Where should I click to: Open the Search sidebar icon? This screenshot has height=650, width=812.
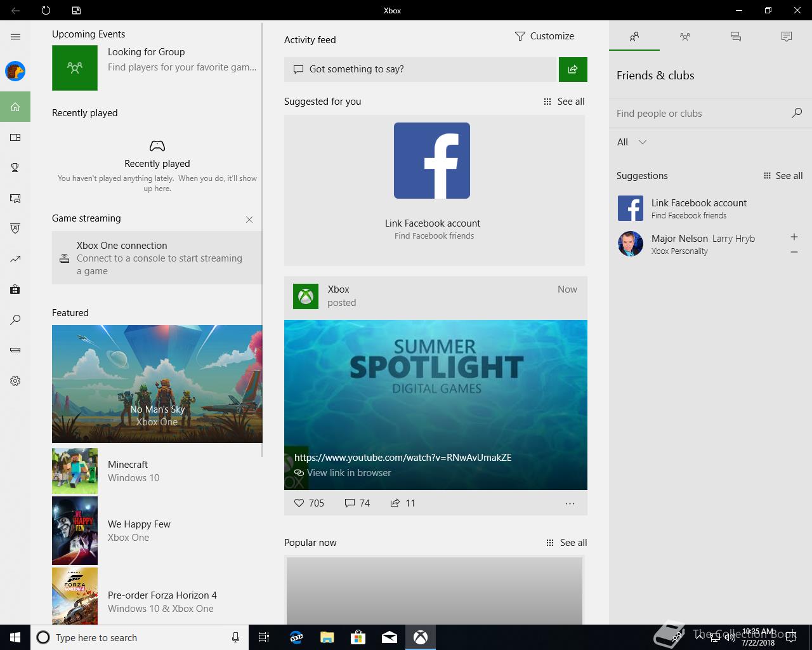click(15, 320)
